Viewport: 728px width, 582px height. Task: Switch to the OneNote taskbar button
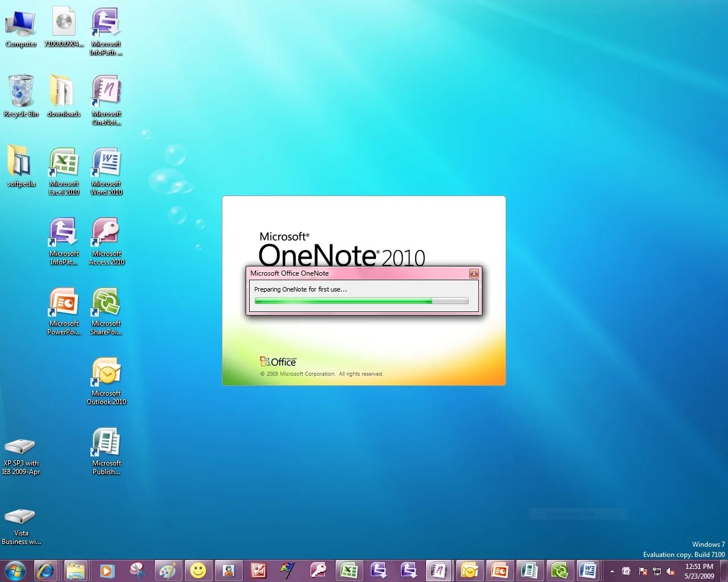438,570
